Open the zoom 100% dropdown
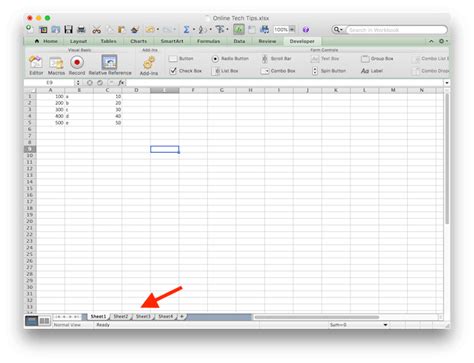 coord(292,30)
